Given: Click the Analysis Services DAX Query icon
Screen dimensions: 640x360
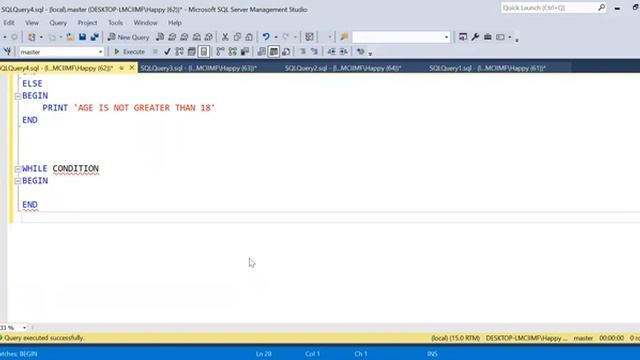Looking at the screenshot, I should [x=209, y=37].
